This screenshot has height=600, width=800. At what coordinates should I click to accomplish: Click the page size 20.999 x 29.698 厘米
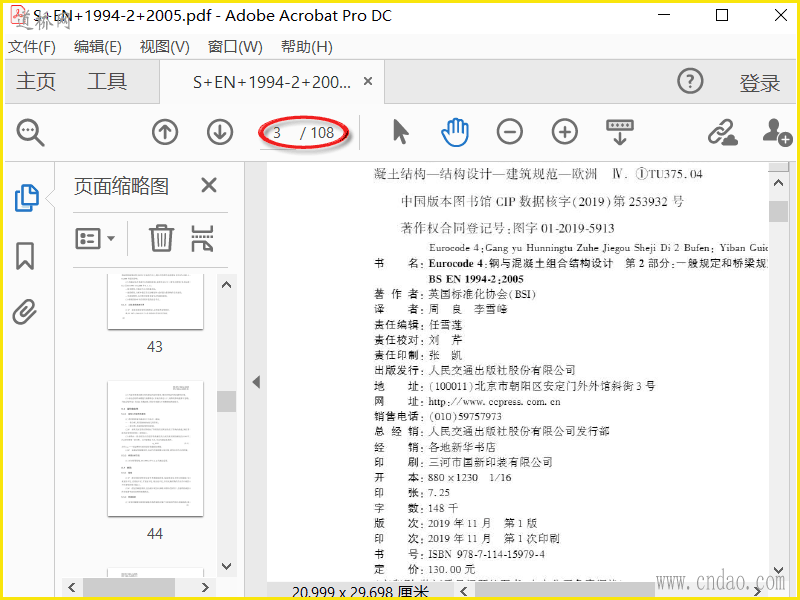[360, 592]
